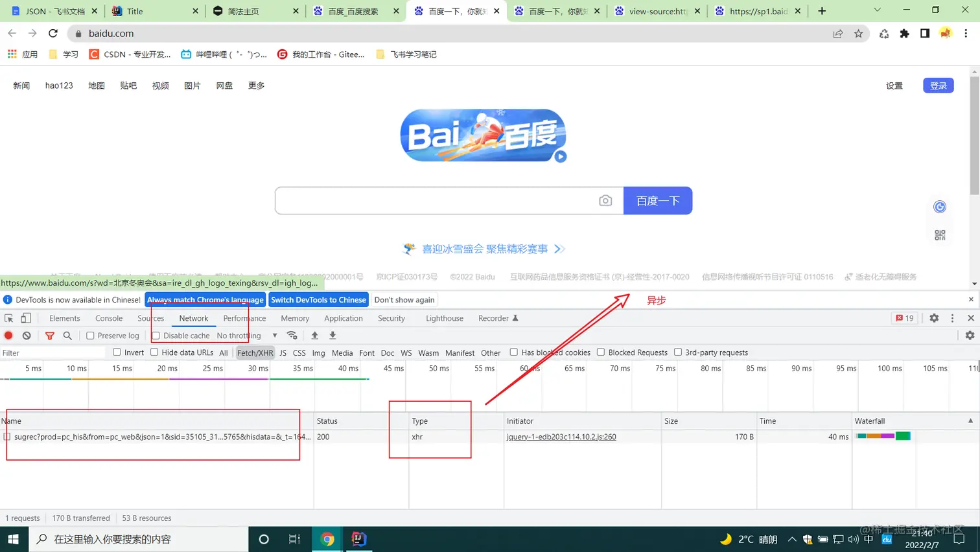Click the 喜迎冰雪盛会 banner link
980x552 pixels.
(x=485, y=249)
